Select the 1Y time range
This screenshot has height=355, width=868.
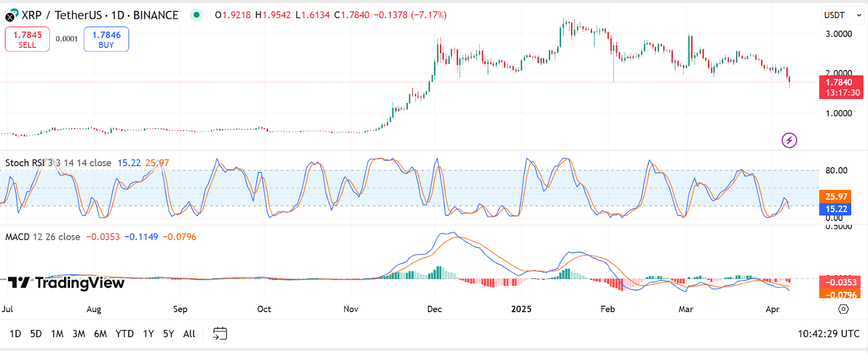pyautogui.click(x=148, y=334)
